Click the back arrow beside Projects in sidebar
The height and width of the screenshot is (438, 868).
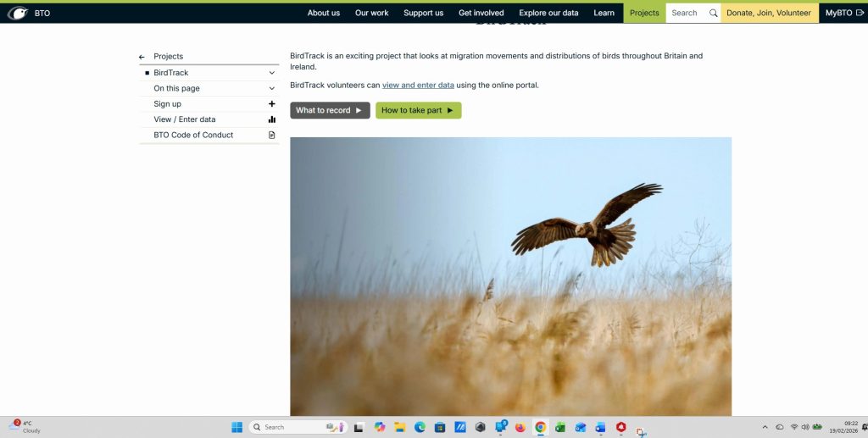tap(142, 57)
